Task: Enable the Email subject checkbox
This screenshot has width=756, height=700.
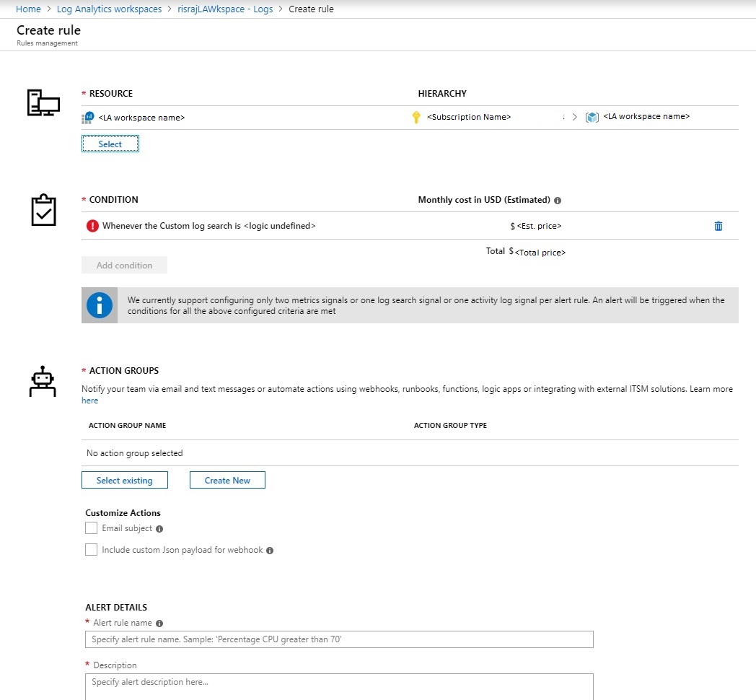Action: [92, 528]
